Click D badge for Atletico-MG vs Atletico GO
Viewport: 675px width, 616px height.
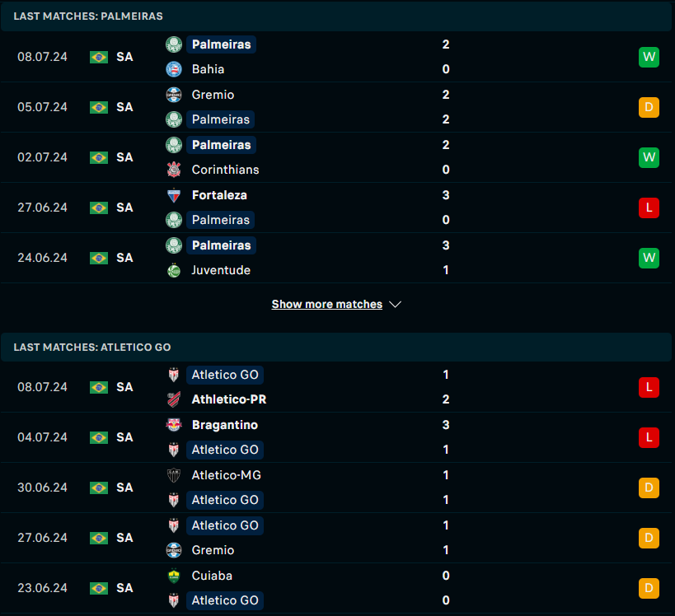649,488
